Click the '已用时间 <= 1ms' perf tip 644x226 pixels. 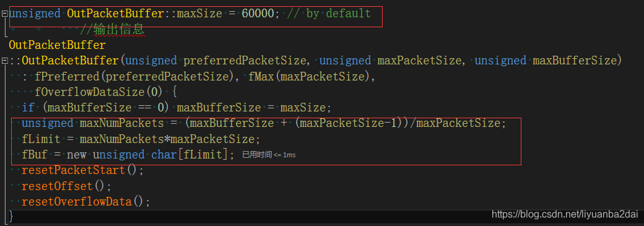269,155
